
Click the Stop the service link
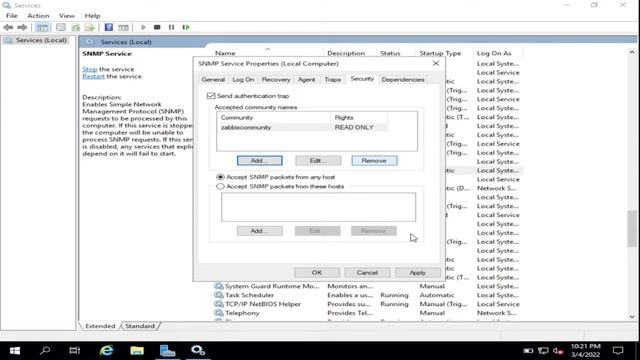pos(89,69)
